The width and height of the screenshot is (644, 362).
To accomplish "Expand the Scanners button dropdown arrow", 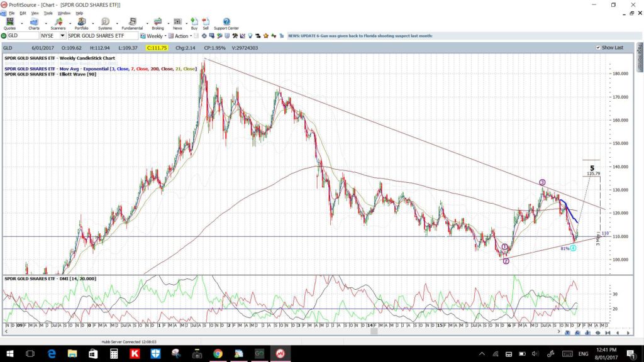I will (x=70, y=23).
